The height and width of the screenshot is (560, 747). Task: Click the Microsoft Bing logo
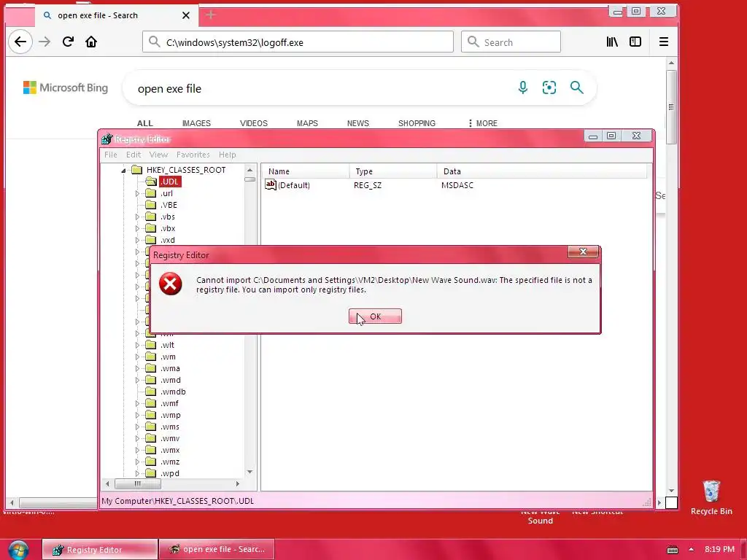[x=66, y=87]
